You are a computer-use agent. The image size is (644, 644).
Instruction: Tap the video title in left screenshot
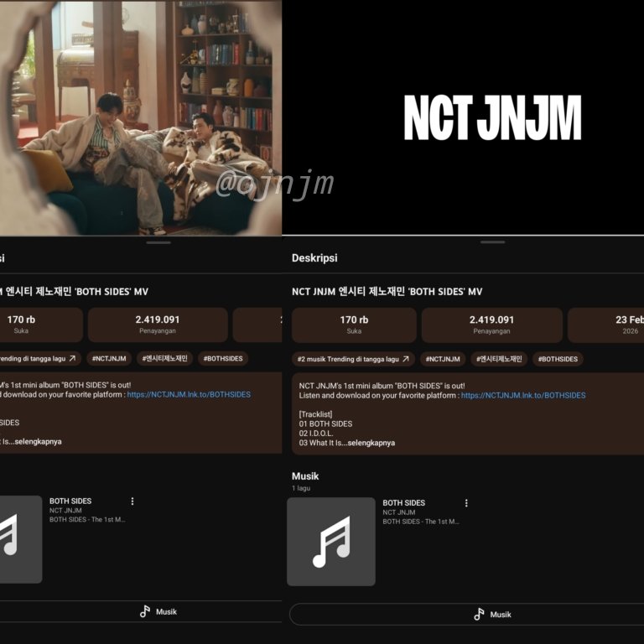[74, 292]
